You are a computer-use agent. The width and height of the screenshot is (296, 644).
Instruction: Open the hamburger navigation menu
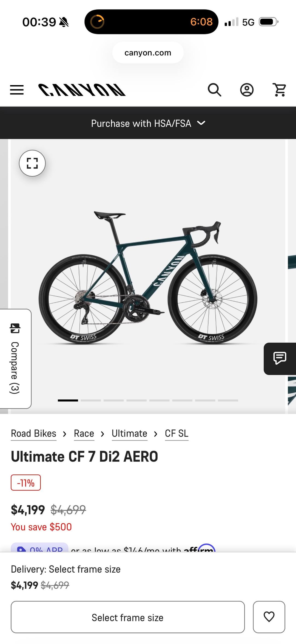[x=17, y=90]
